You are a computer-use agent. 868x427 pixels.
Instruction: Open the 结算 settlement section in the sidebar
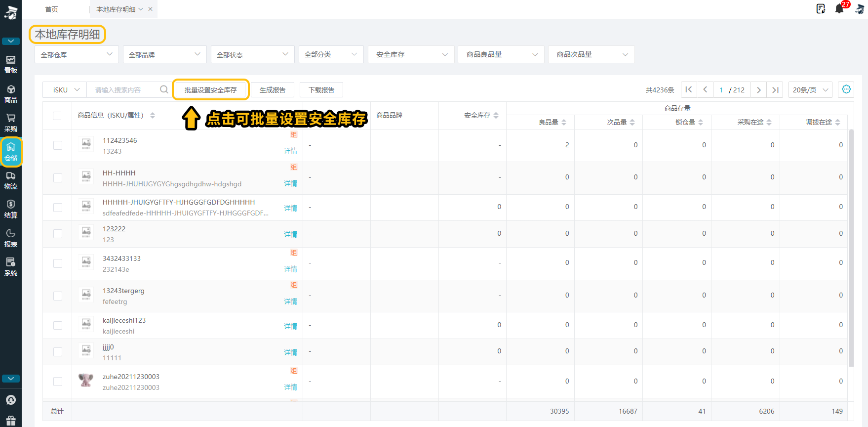11,209
